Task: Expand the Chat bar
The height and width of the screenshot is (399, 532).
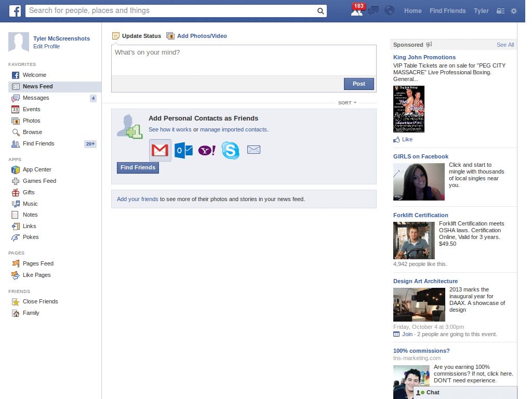Action: tap(433, 392)
